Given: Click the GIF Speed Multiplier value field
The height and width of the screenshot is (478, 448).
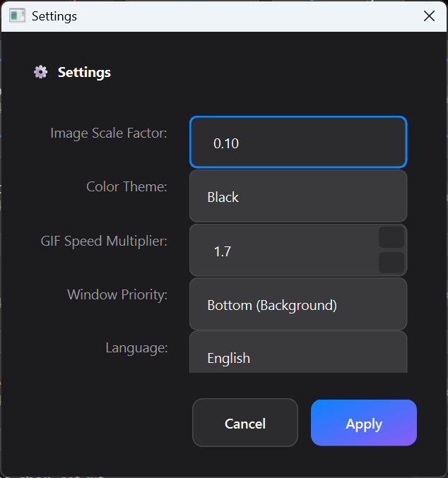Looking at the screenshot, I should [283, 251].
